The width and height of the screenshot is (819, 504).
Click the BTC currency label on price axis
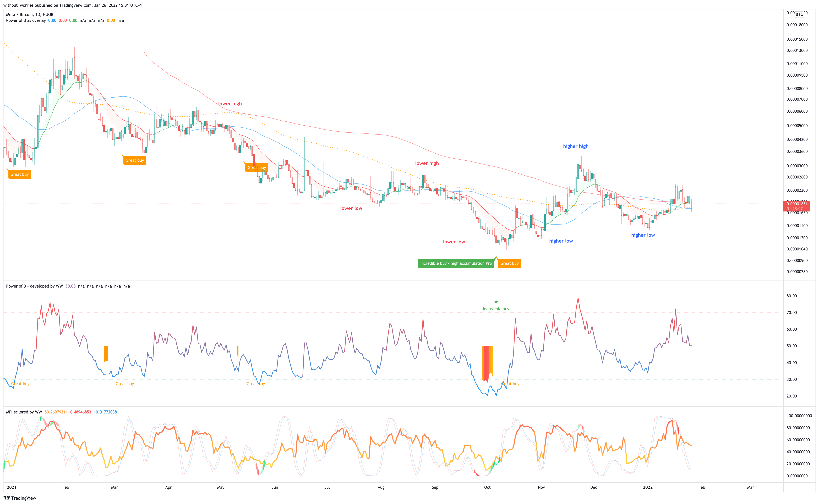799,14
